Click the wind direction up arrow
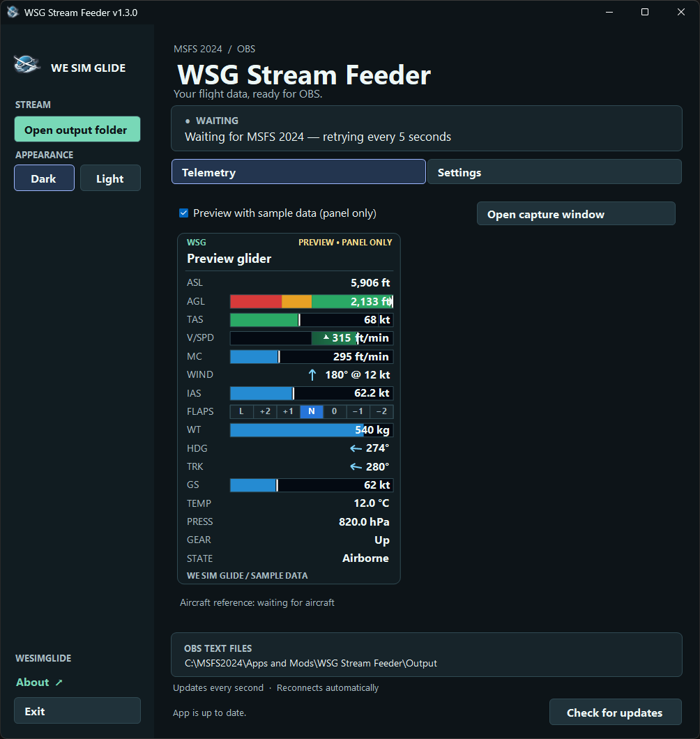The image size is (700, 739). 312,374
